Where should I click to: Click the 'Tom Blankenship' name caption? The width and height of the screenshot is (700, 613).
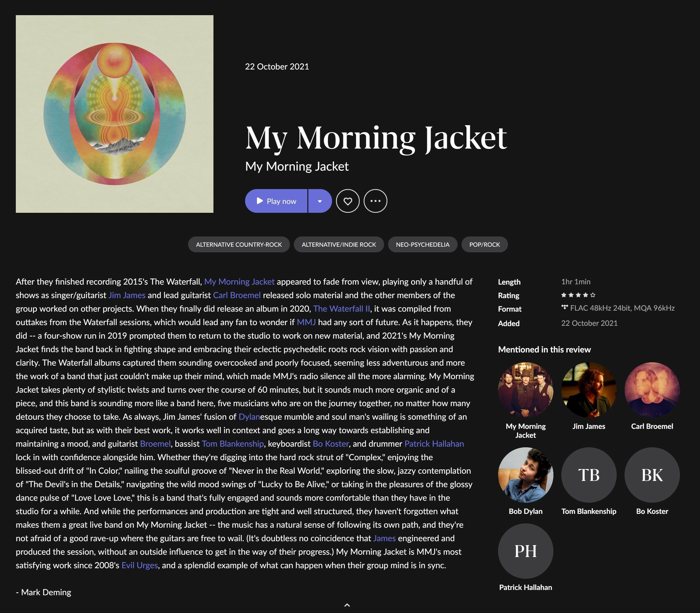tap(589, 511)
